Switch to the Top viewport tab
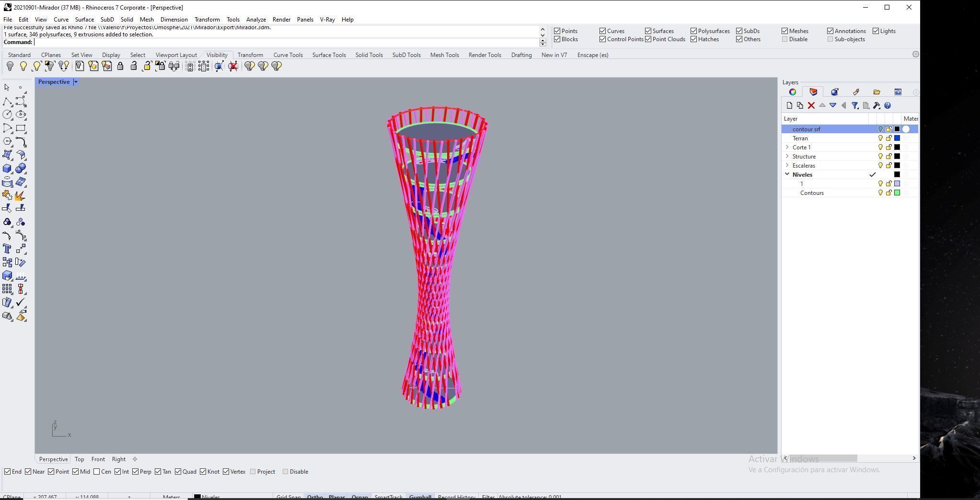The height and width of the screenshot is (500, 980). click(80, 459)
